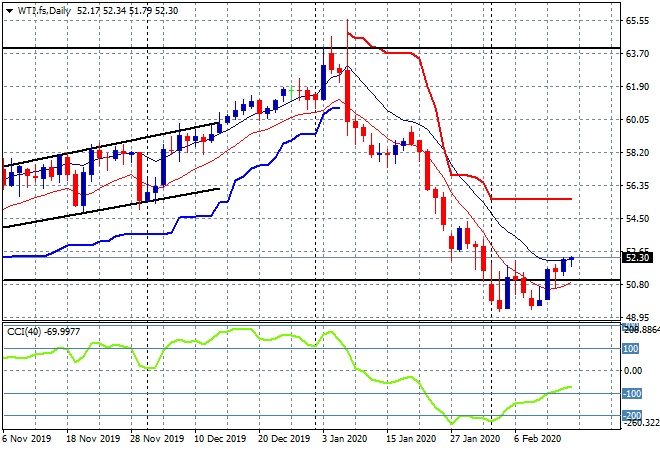660x450 pixels.
Task: Click the 18 Nov 2019 date label
Action: point(93,439)
